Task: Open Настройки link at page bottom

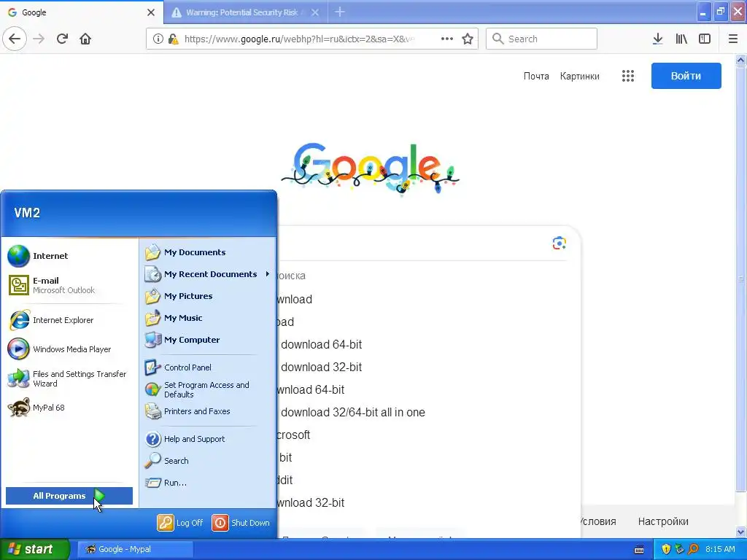Action: click(x=663, y=521)
